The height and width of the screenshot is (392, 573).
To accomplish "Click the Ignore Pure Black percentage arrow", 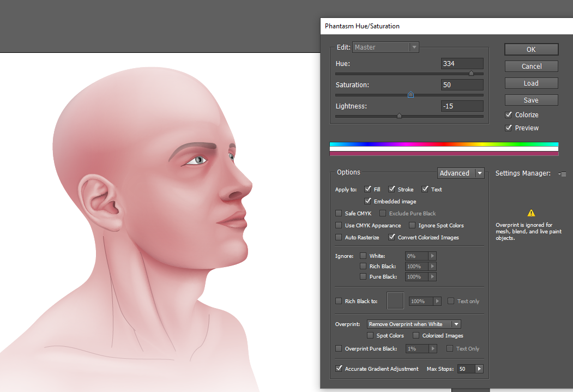I will click(x=433, y=277).
